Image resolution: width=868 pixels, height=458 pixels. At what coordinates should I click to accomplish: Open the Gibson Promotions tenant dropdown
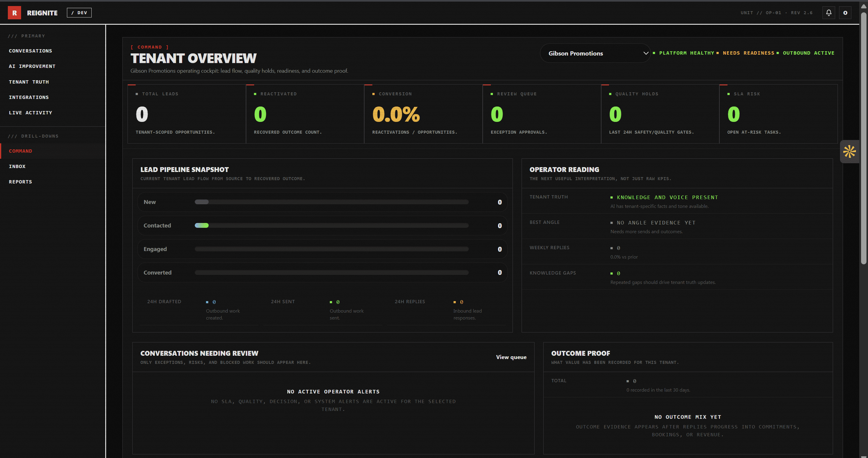tap(595, 53)
